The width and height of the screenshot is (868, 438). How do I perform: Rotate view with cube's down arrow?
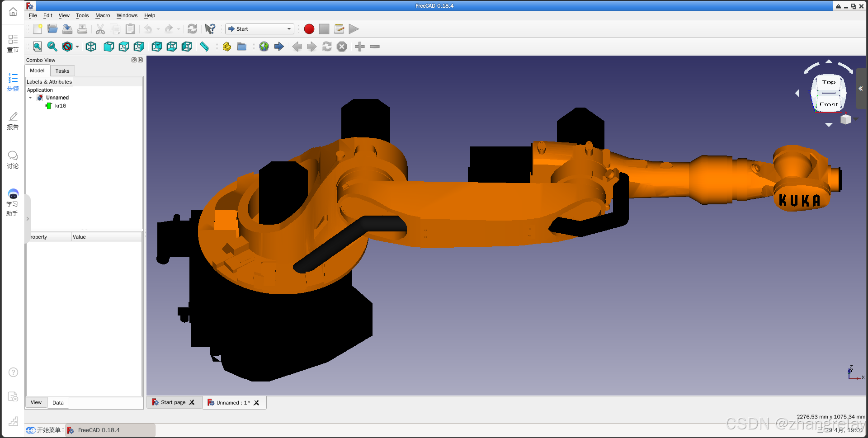pyautogui.click(x=829, y=125)
